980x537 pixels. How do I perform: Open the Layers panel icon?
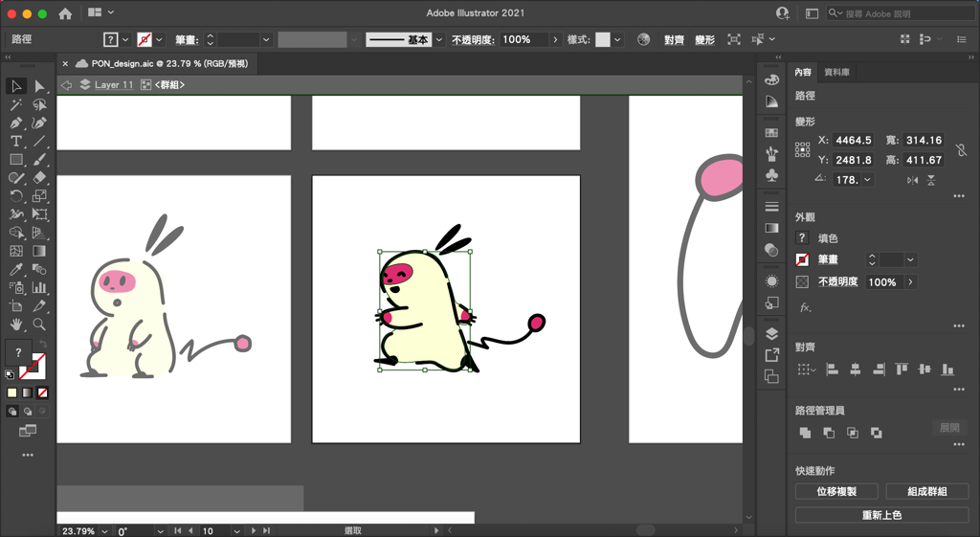(x=771, y=334)
